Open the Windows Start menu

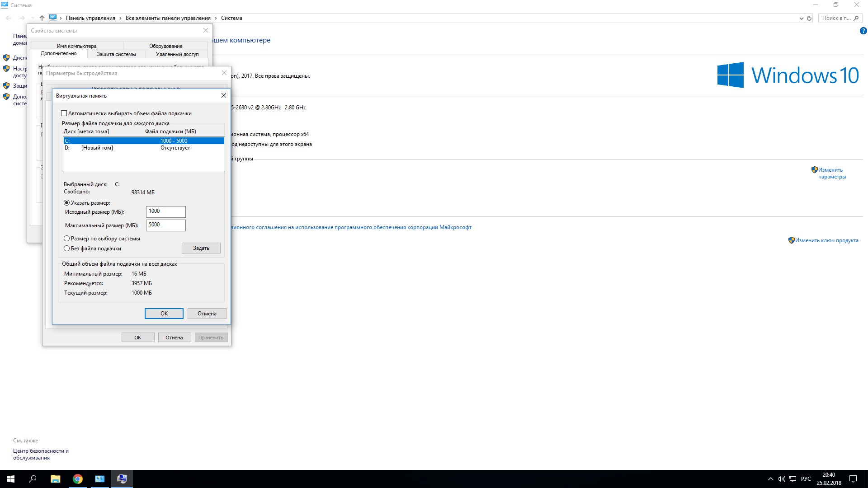11,479
